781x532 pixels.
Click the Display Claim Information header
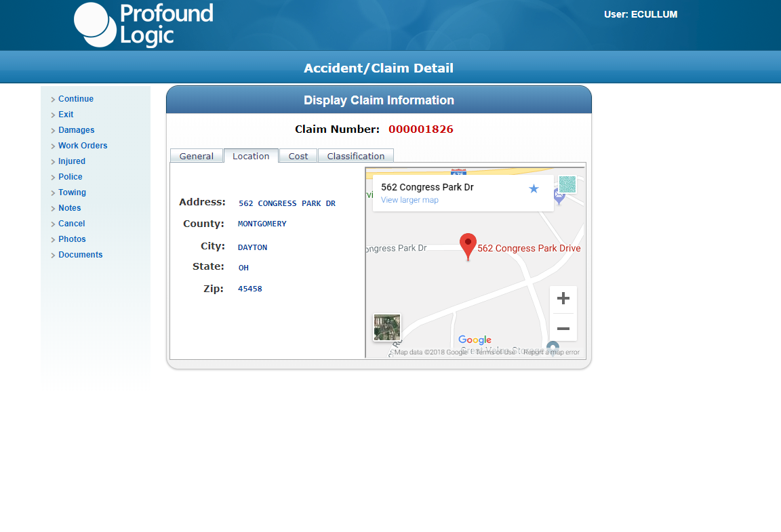tap(379, 100)
